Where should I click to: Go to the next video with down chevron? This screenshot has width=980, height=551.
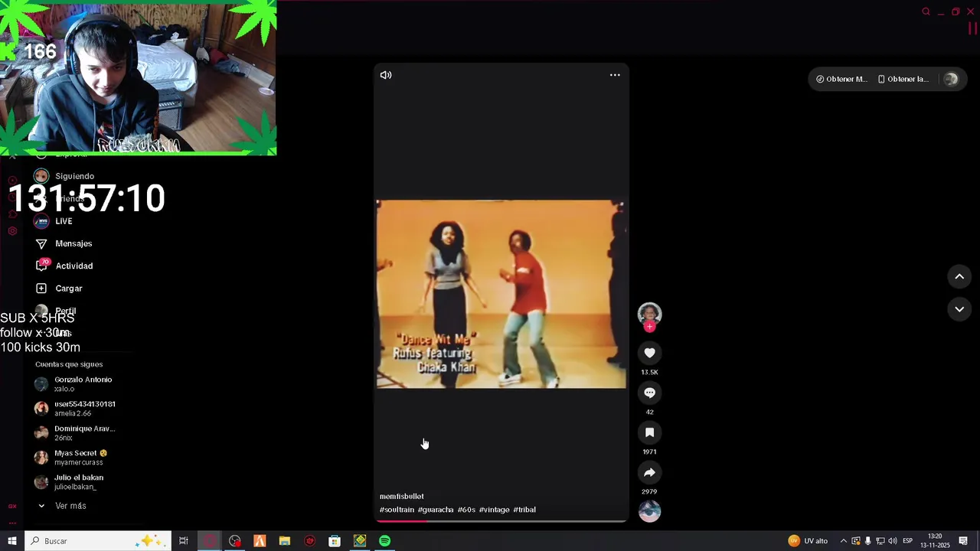coord(959,309)
